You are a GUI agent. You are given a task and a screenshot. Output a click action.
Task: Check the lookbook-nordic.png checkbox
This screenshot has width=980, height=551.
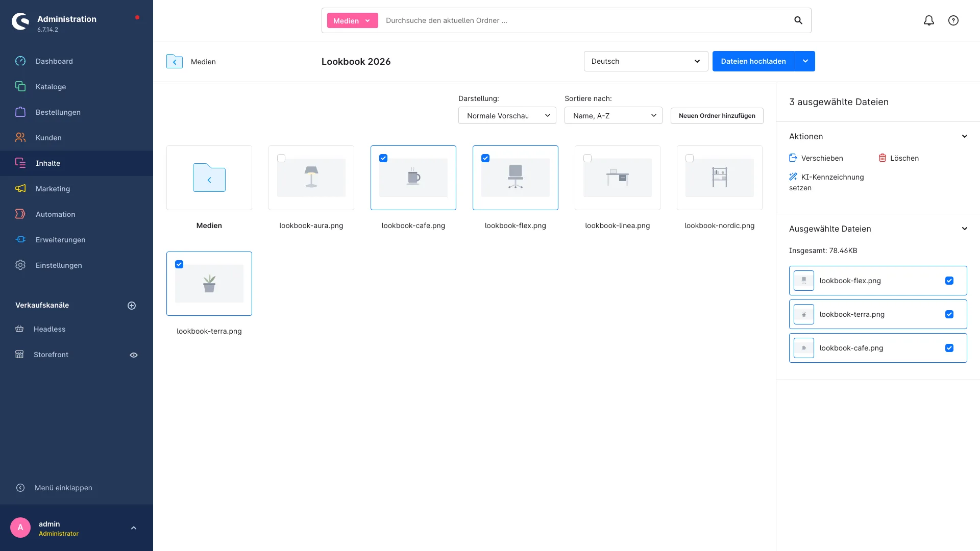(690, 158)
